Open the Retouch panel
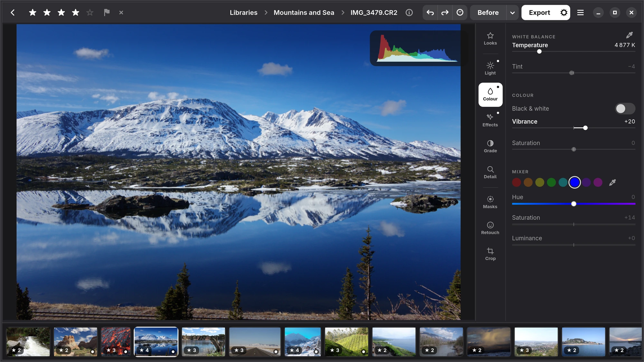 [x=490, y=228]
